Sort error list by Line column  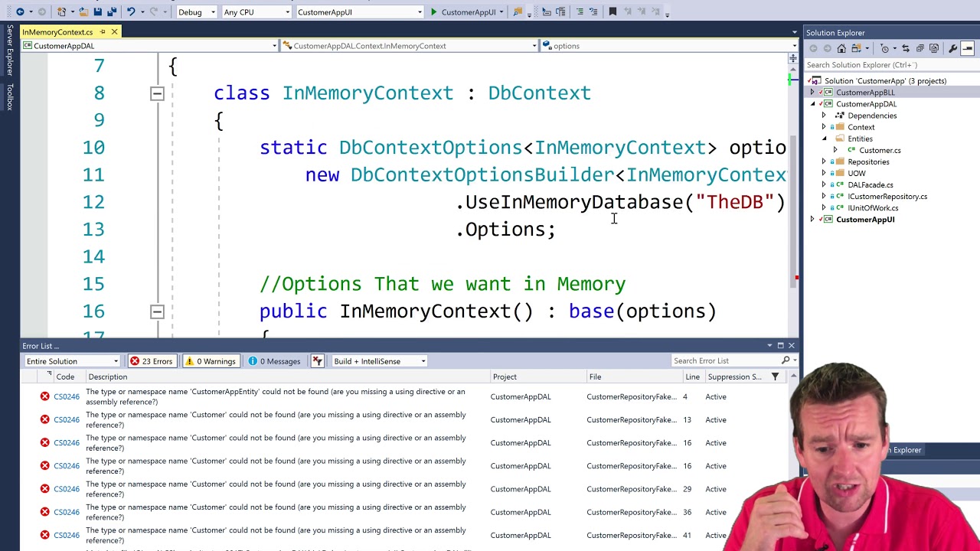pos(692,377)
